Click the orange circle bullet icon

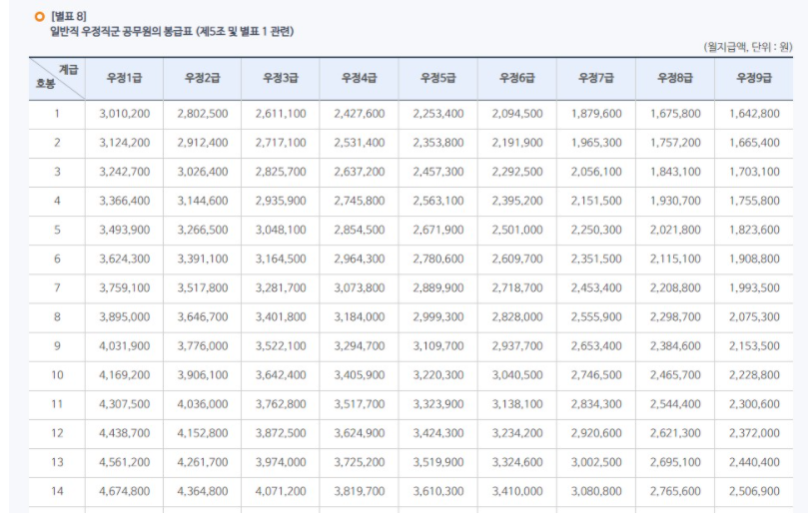click(x=39, y=17)
